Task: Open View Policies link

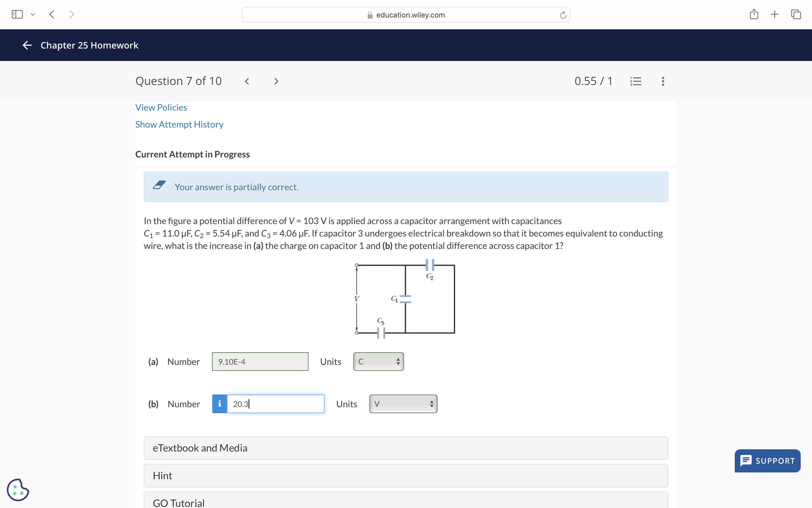Action: 161,108
